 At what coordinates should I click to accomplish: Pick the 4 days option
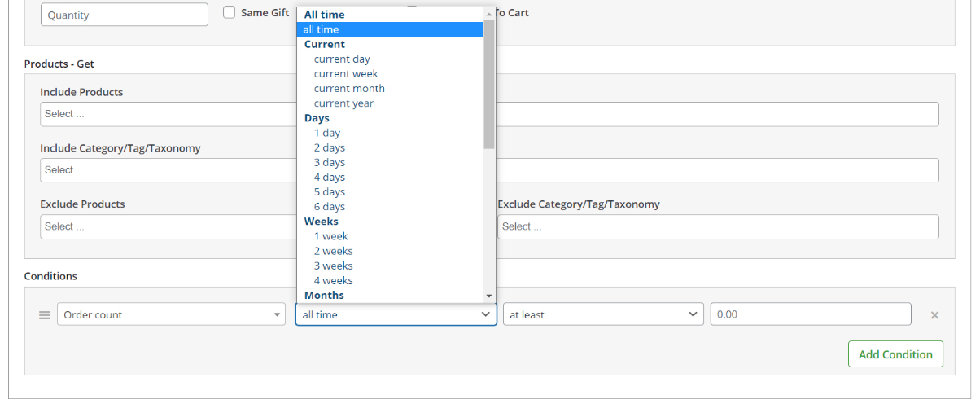click(390, 177)
